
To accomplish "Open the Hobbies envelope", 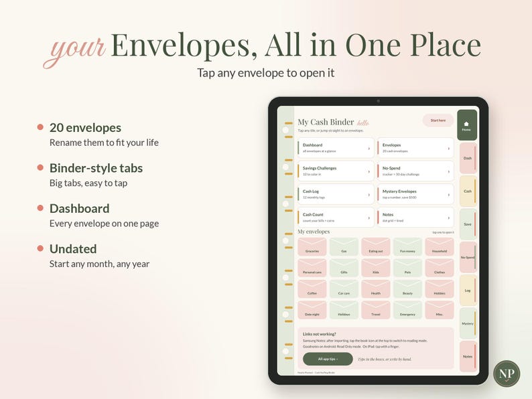I will [440, 289].
